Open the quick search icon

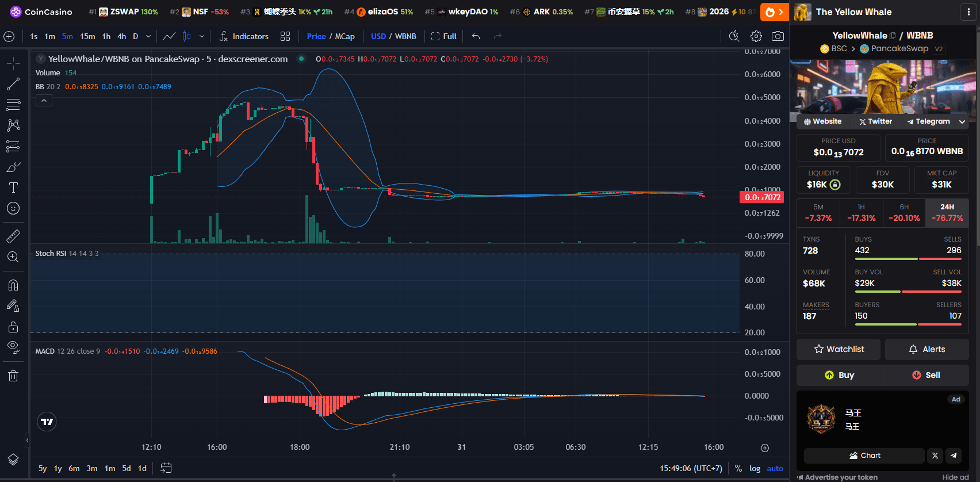click(x=734, y=36)
